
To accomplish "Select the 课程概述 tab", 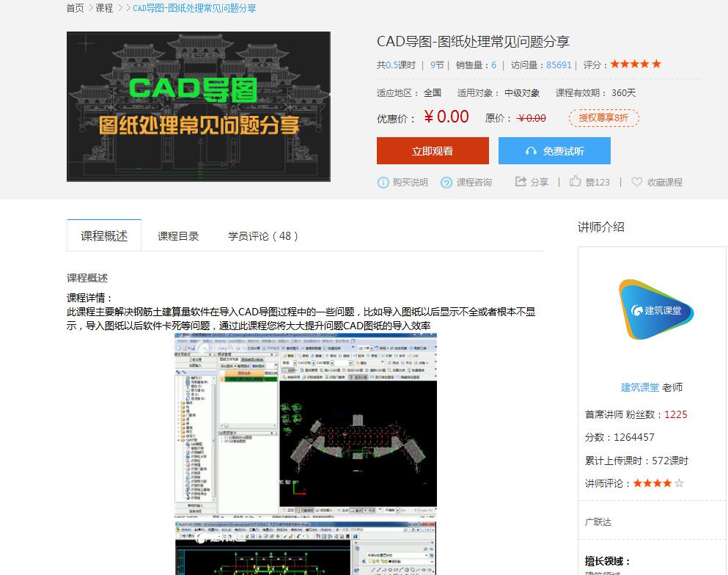I will tap(104, 235).
